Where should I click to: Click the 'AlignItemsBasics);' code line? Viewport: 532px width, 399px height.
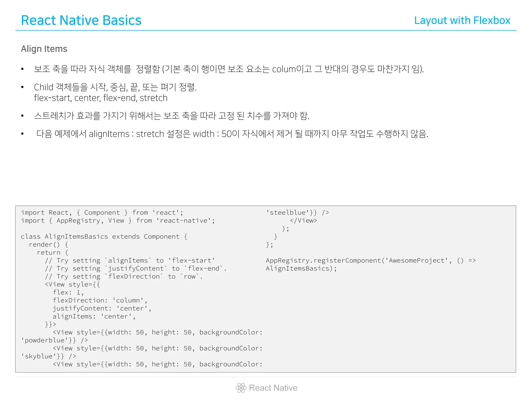pos(301,269)
